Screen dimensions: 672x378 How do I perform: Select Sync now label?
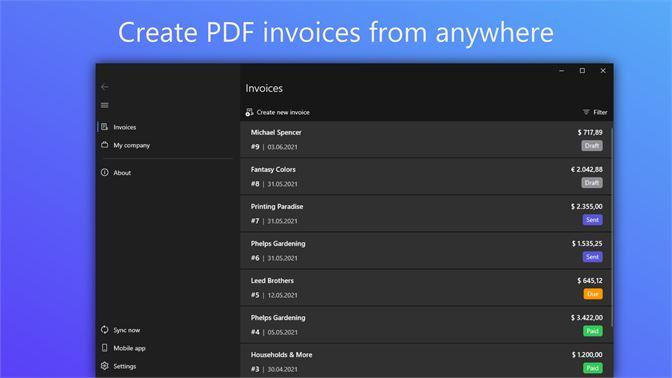[x=126, y=330]
